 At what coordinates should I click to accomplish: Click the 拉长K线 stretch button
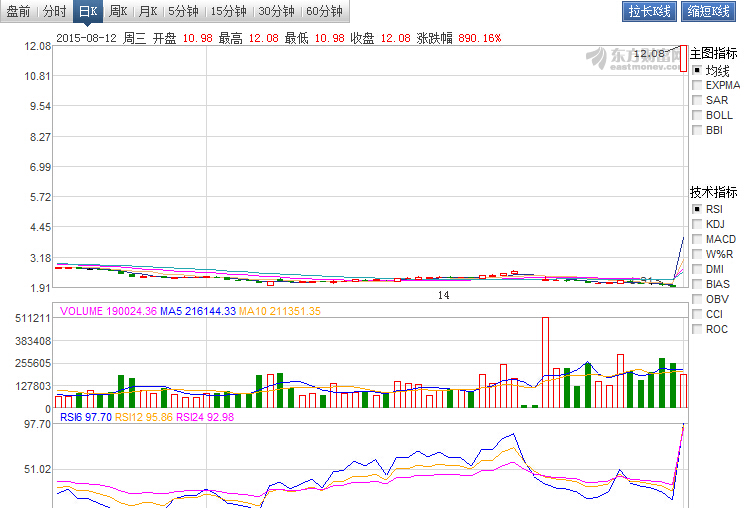point(649,12)
